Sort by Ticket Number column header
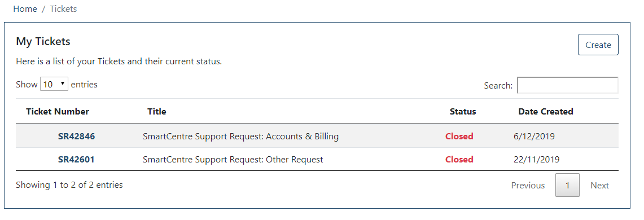The width and height of the screenshot is (644, 220). (x=58, y=111)
